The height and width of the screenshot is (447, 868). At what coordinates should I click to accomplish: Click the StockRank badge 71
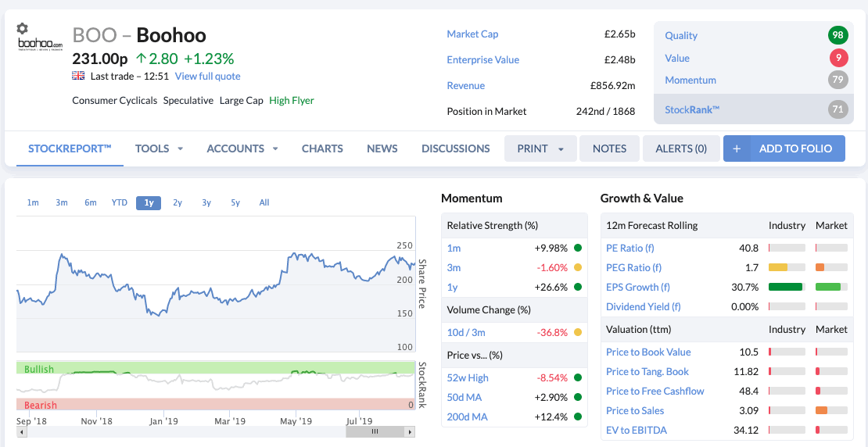pyautogui.click(x=838, y=109)
